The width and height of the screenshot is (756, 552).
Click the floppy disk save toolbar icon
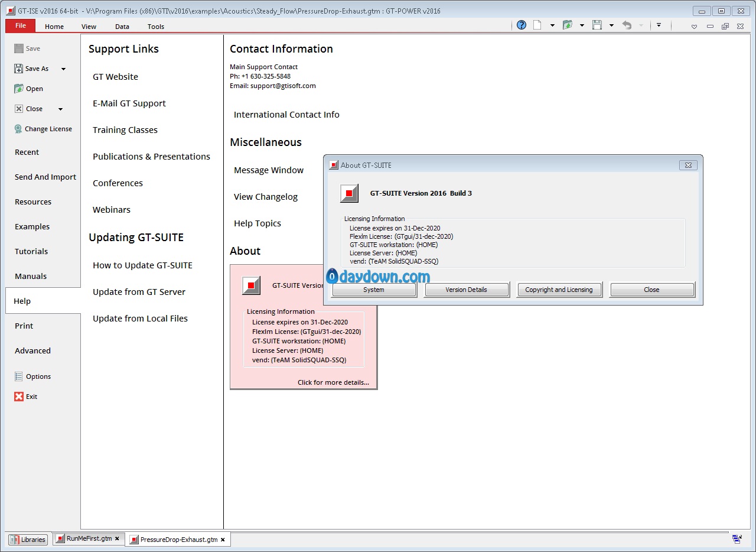tap(597, 25)
